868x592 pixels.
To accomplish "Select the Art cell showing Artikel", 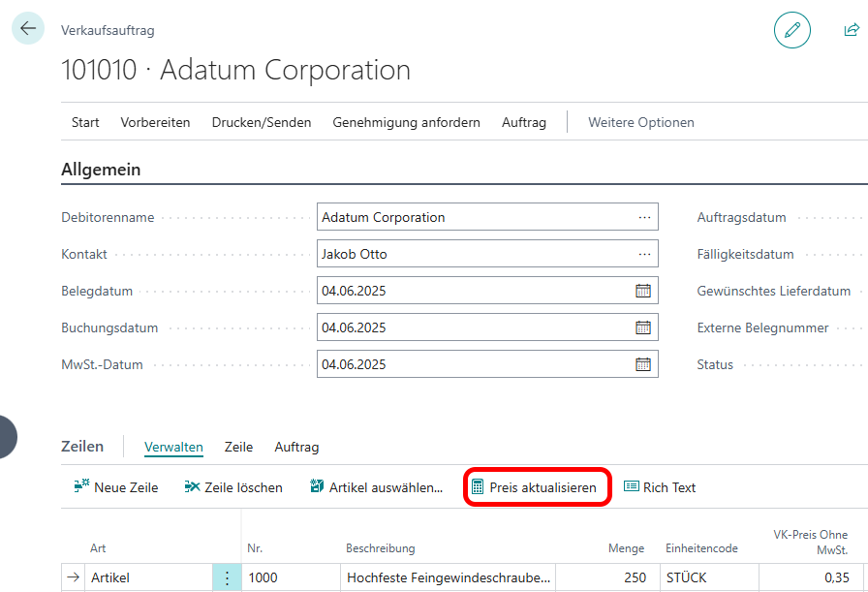I will coord(149,577).
